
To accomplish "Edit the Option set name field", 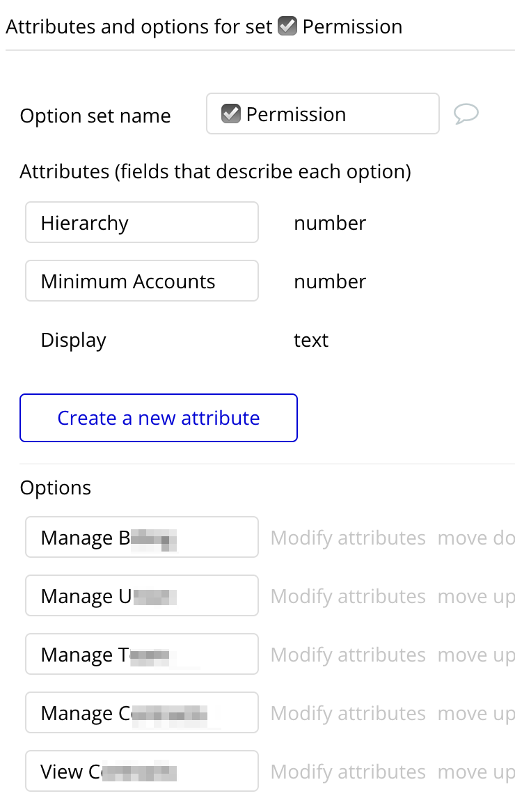I will click(x=334, y=114).
